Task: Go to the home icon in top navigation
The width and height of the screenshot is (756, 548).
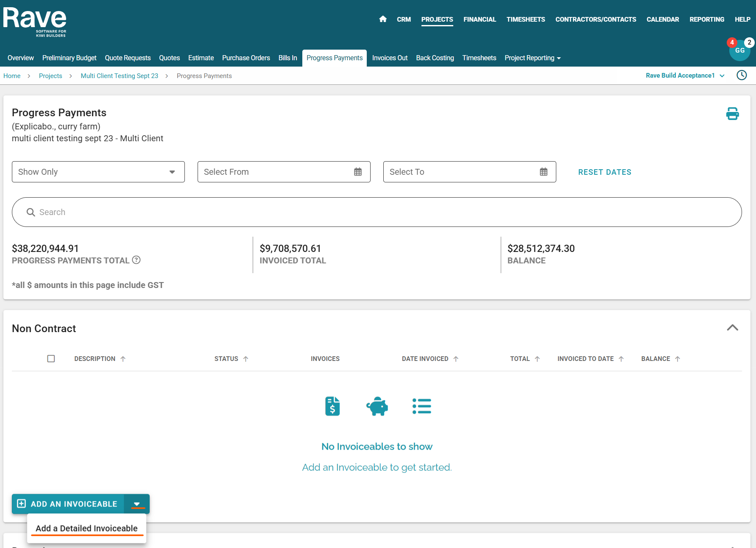Action: click(383, 19)
